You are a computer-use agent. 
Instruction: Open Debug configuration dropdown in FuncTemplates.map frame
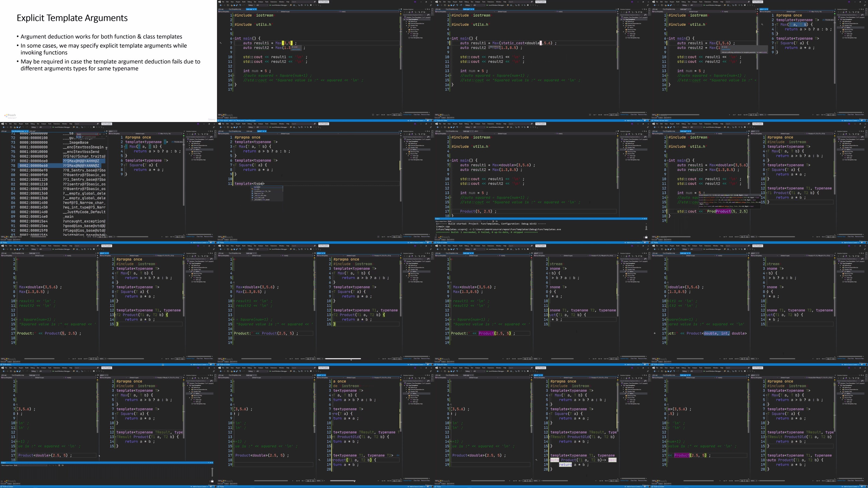click(35, 127)
